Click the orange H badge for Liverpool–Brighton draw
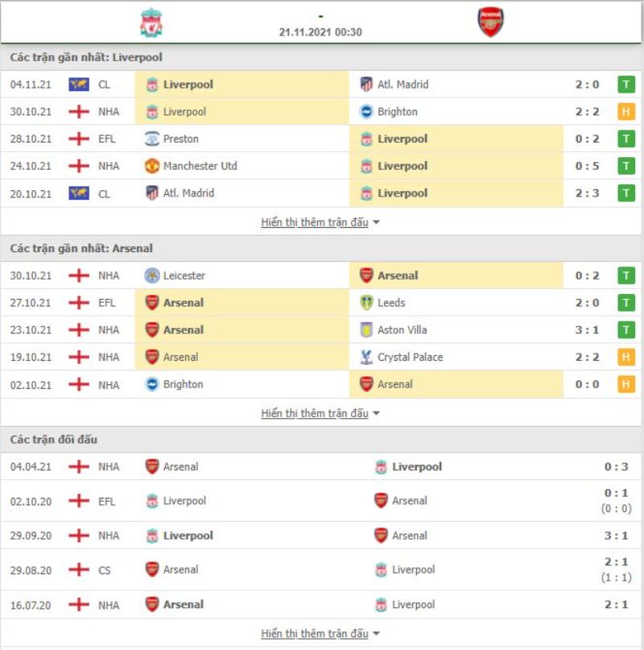 (x=625, y=111)
